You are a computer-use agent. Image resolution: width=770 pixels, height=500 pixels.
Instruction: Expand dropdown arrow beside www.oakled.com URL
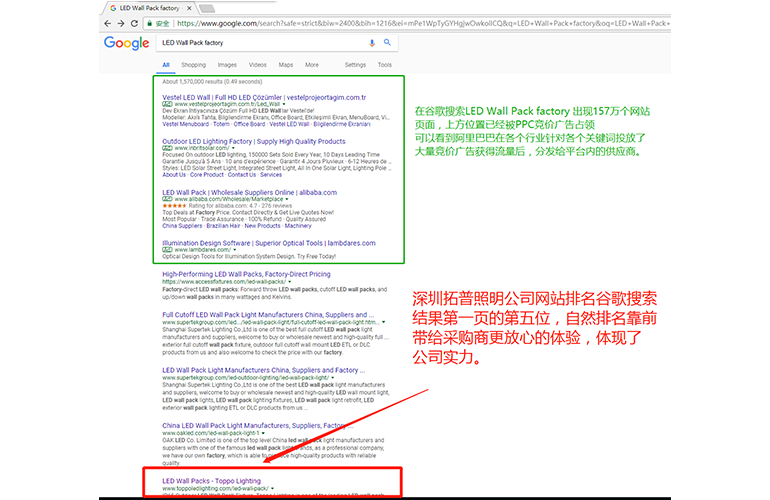pyautogui.click(x=263, y=433)
